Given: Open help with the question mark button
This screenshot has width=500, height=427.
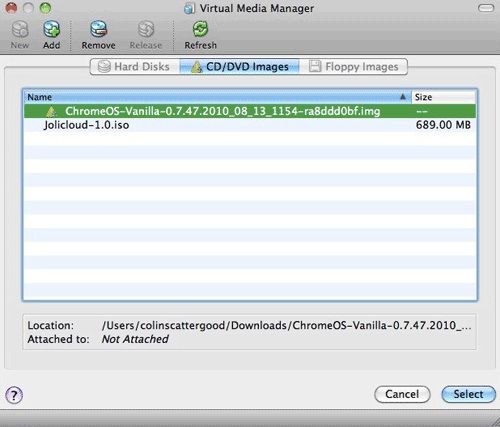Looking at the screenshot, I should click(x=14, y=395).
